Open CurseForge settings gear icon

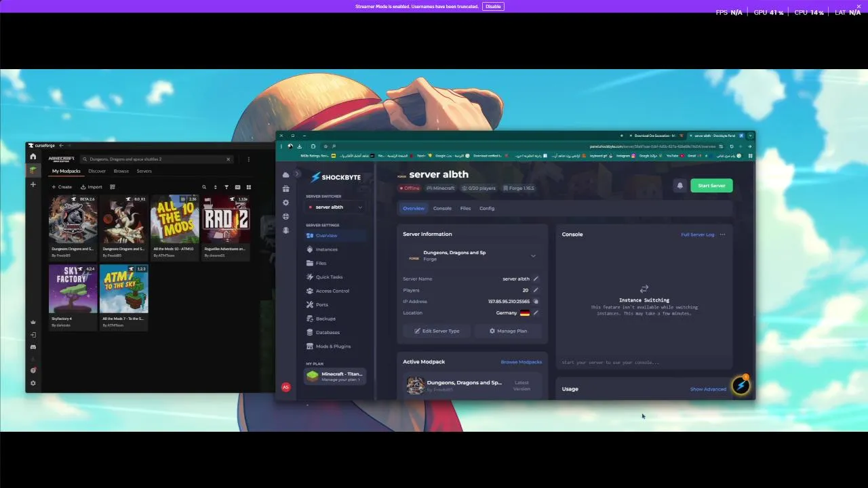point(33,383)
